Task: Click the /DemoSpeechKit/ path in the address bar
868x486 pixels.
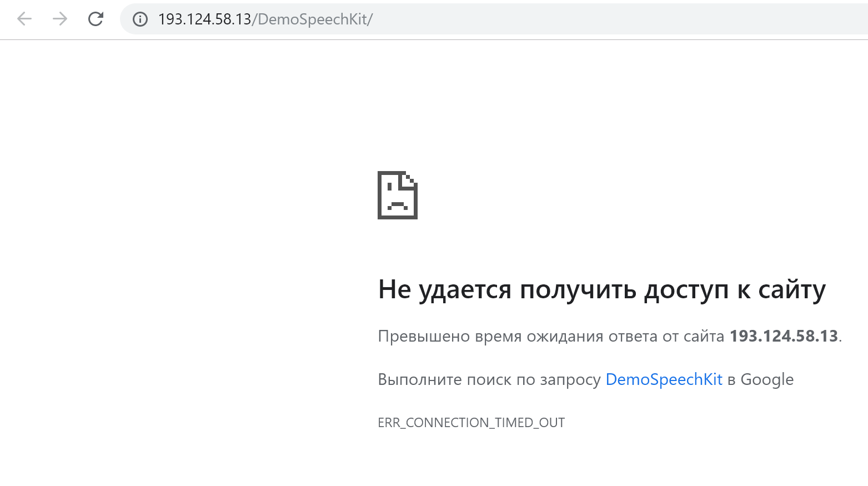Action: (x=313, y=19)
